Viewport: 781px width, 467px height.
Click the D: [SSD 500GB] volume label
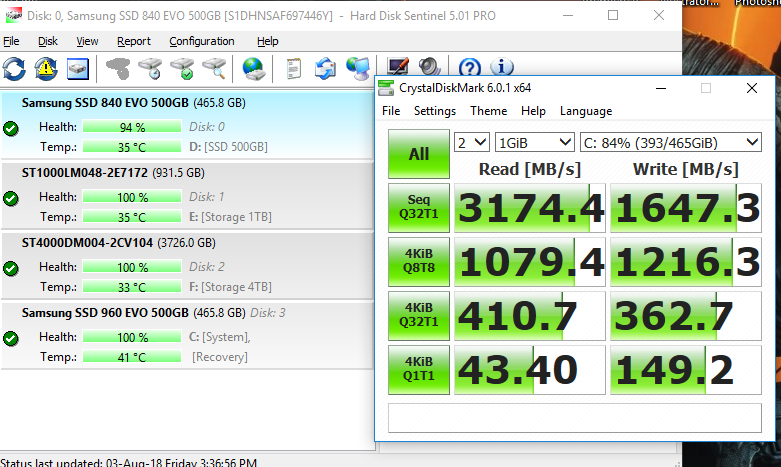(x=228, y=147)
